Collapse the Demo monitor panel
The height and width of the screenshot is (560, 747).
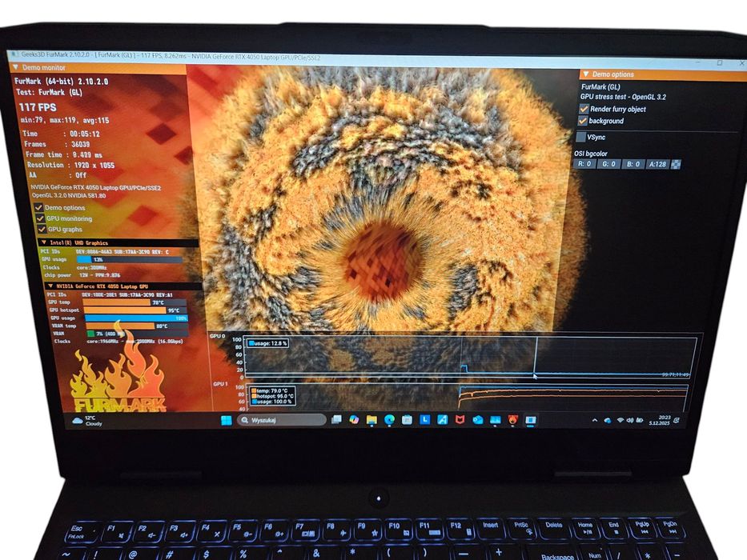coord(16,67)
